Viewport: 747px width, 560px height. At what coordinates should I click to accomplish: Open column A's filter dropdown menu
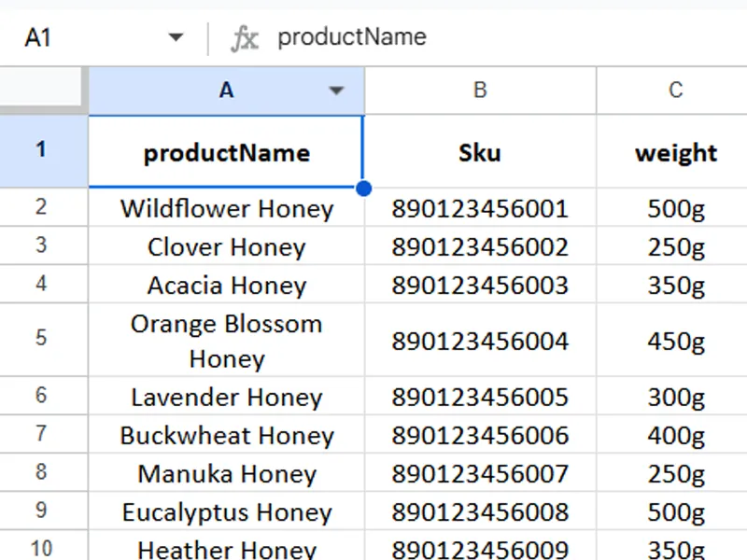(336, 90)
